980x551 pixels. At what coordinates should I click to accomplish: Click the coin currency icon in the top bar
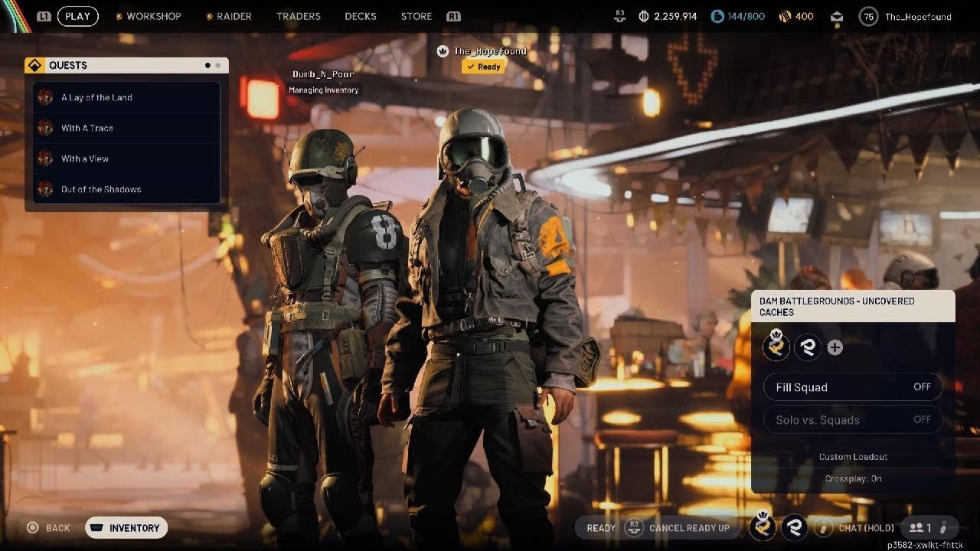coord(644,16)
